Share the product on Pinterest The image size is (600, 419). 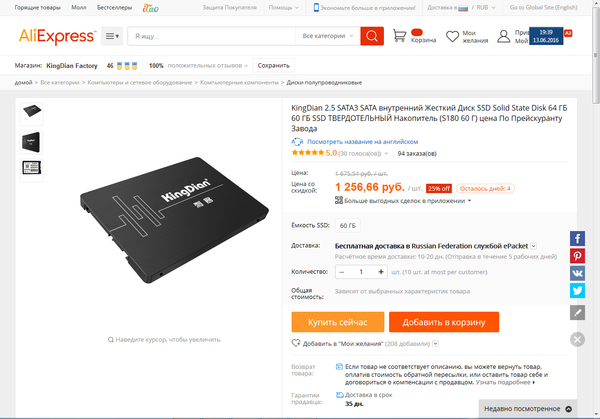pos(577,256)
